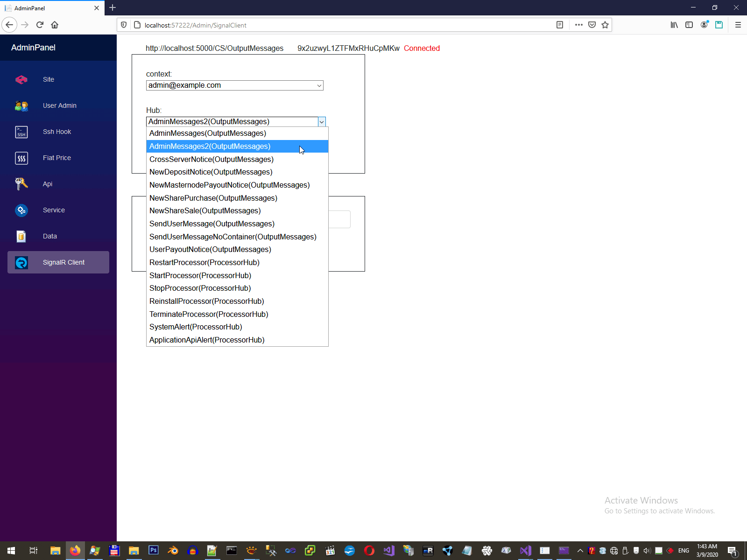This screenshot has height=560, width=747.
Task: Choose UserPayoutNotice(OutputMessages)
Action: (237, 250)
